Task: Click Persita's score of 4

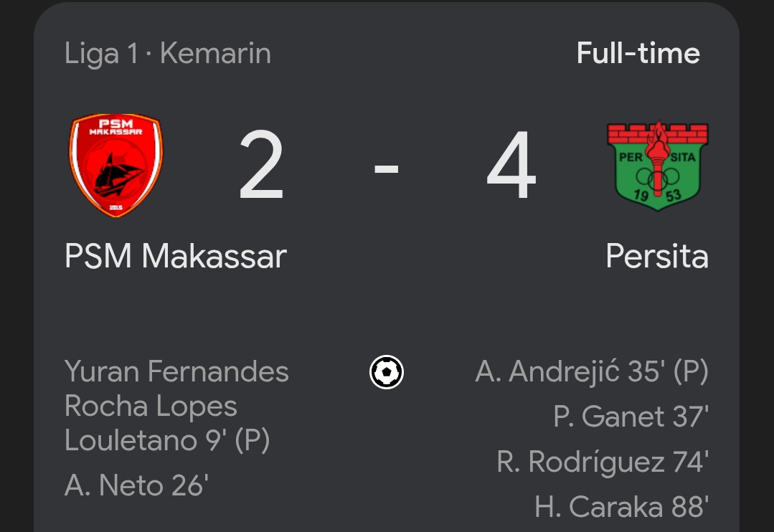Action: pos(511,166)
